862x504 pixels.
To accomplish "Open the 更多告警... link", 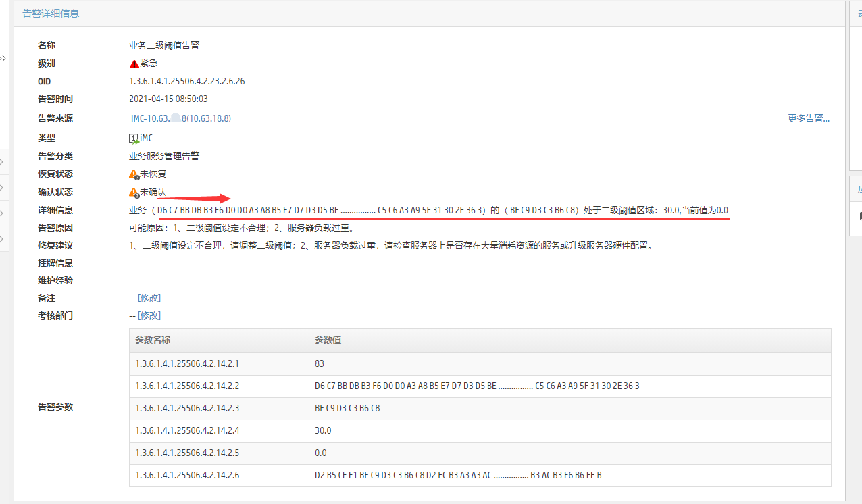I will (x=809, y=118).
